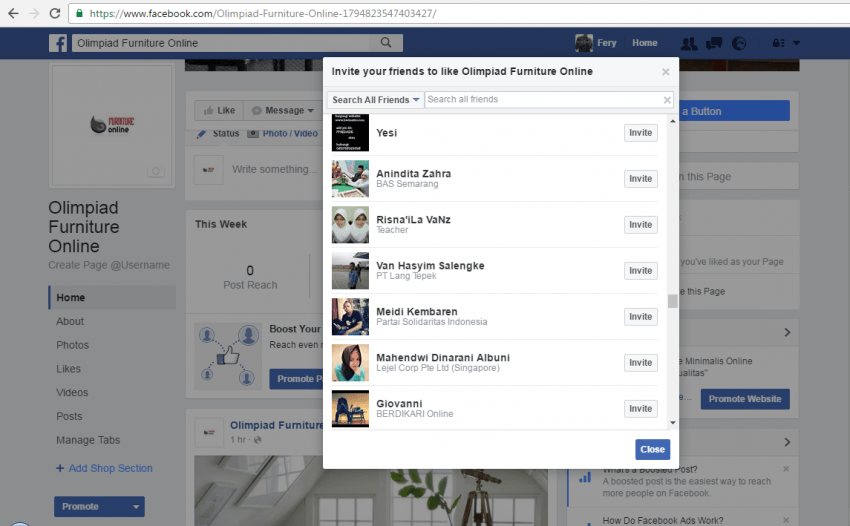Viewport: 850px width, 526px height.
Task: Click the Promote Website button
Action: coord(745,399)
